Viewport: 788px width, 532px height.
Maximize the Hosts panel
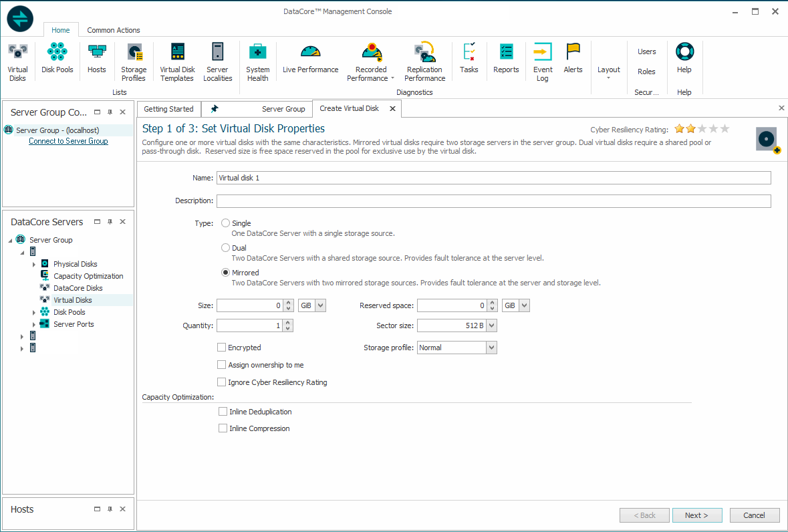pos(98,509)
